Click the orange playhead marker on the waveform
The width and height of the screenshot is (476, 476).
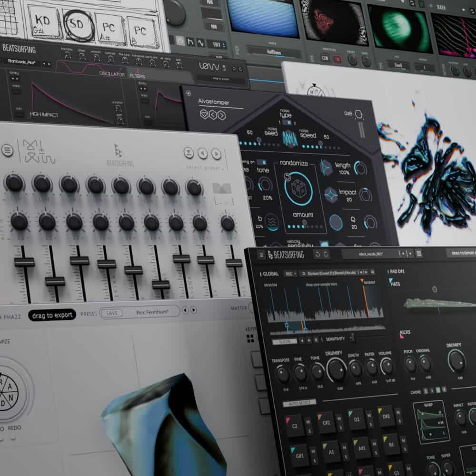362,281
